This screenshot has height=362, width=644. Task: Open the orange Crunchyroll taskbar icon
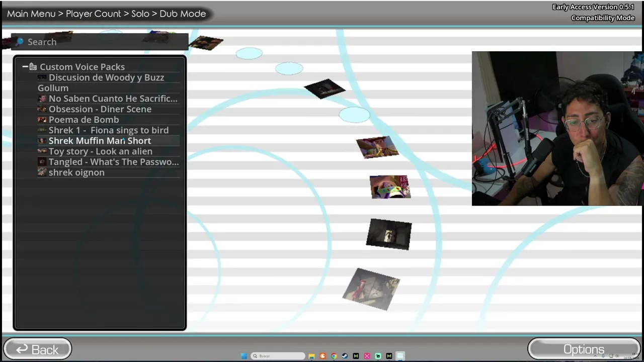click(323, 356)
